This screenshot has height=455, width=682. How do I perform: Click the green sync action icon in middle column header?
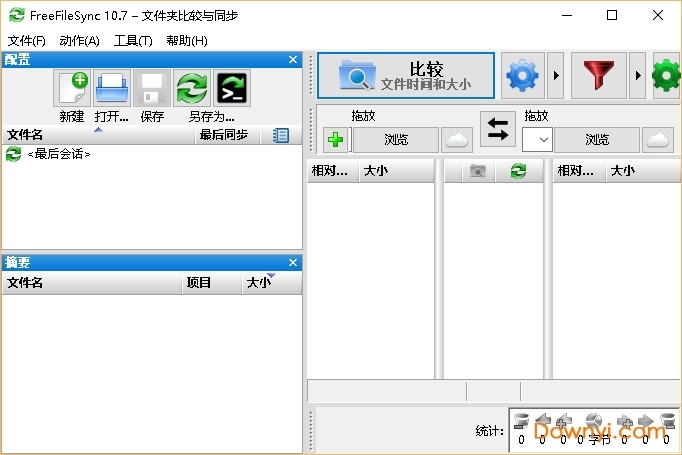[518, 171]
